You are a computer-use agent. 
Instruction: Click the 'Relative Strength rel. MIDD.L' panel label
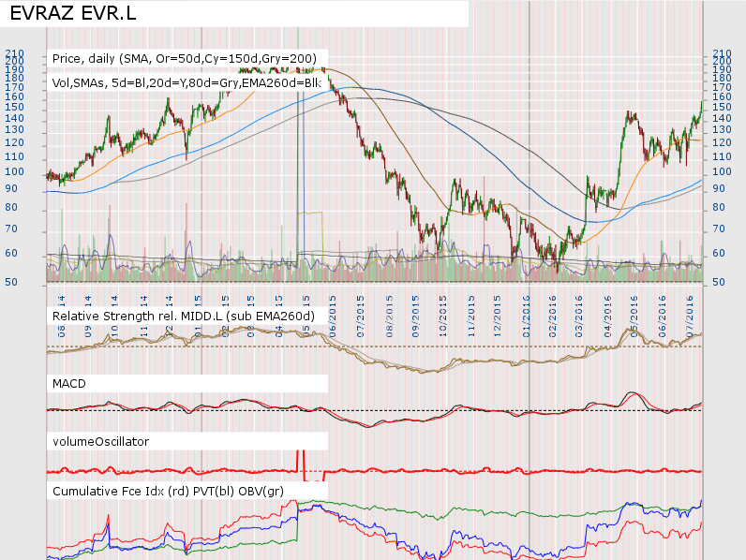183,317
